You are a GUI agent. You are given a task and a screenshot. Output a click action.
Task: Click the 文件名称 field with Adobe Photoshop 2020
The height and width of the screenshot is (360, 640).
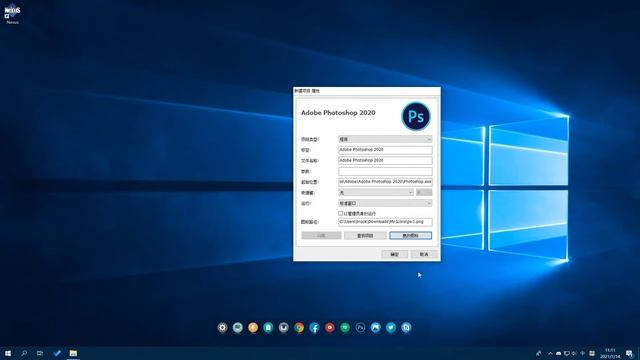(x=385, y=160)
